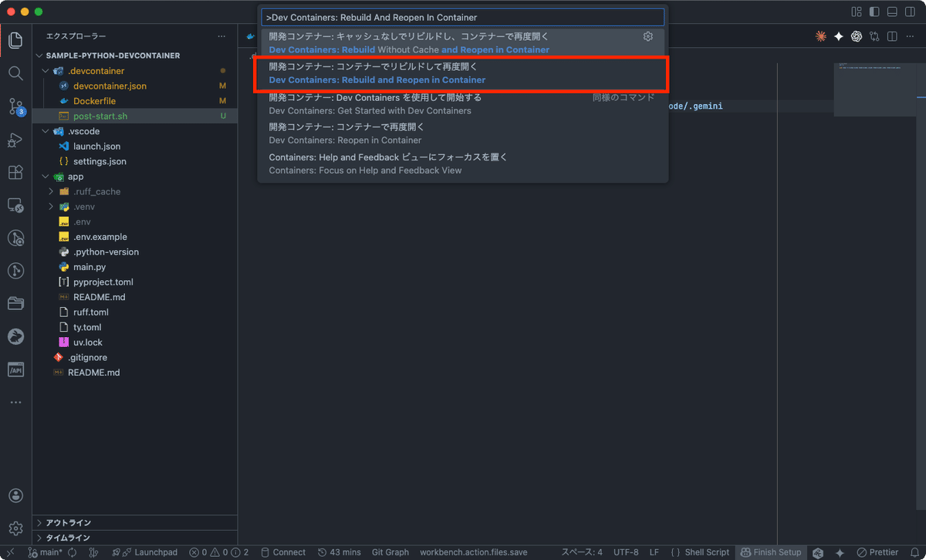
Task: Click the Finish Setup status bar button
Action: point(771,552)
